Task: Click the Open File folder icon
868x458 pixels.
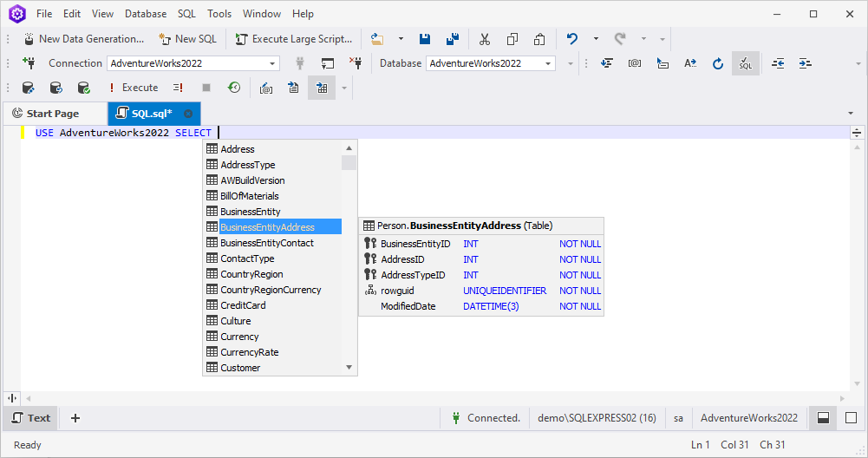Action: (x=377, y=39)
